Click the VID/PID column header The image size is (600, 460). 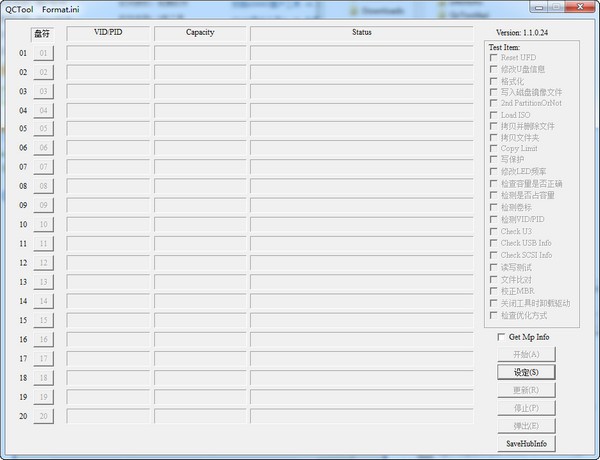click(x=108, y=33)
